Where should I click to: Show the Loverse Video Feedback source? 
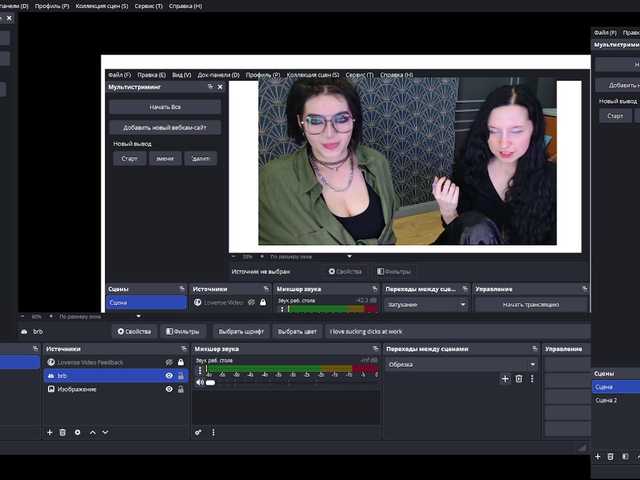[x=169, y=362]
